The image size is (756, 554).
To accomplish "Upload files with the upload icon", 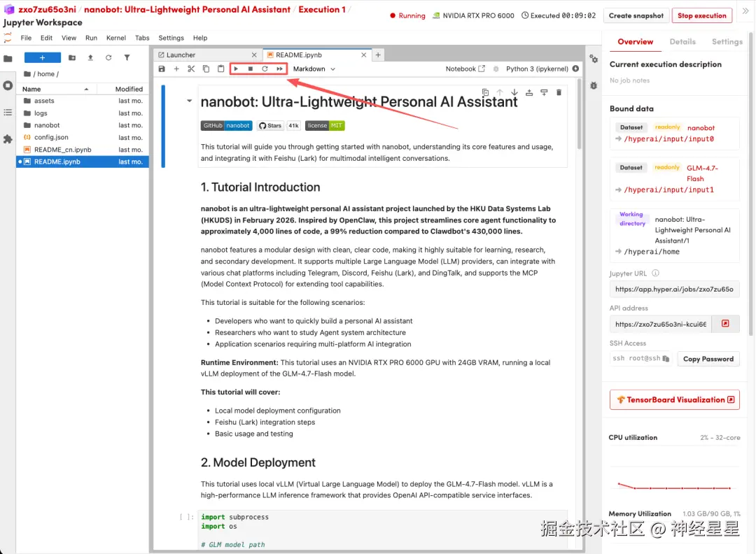I will (90, 58).
